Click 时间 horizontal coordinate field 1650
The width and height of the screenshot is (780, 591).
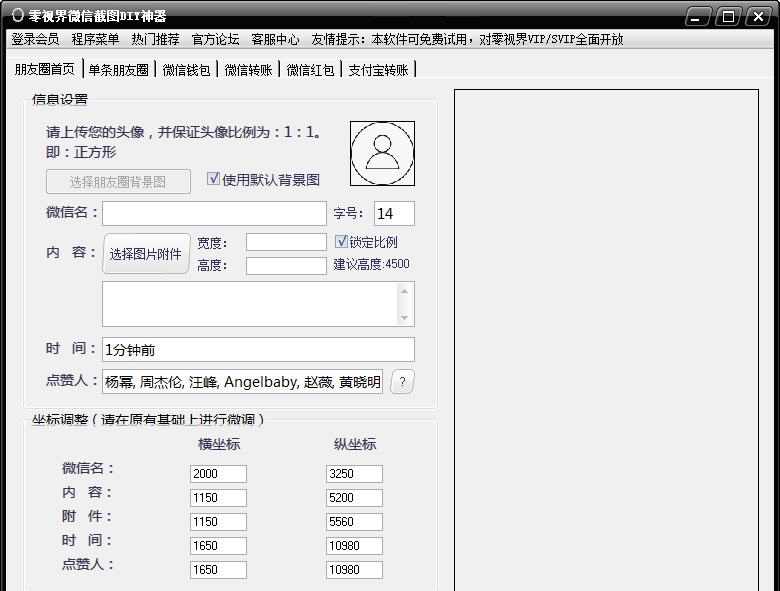pyautogui.click(x=218, y=546)
